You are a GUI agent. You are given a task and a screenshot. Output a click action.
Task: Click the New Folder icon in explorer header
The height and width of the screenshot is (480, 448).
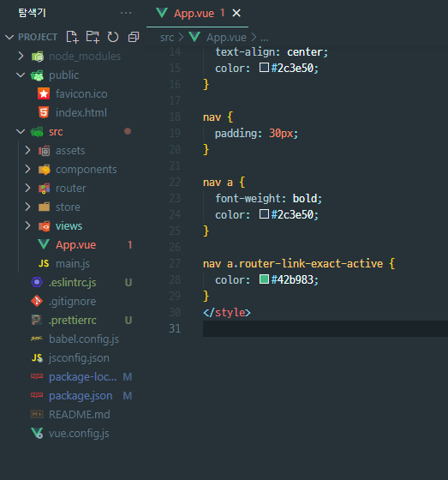click(x=93, y=37)
